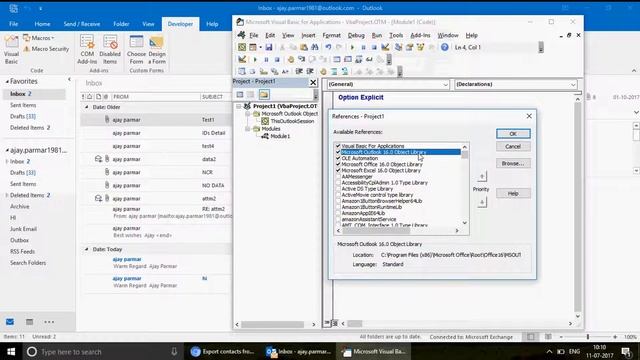Image resolution: width=640 pixels, height=360 pixels.
Task: Click View Outlook icon in VBA toolbar
Action: [242, 47]
